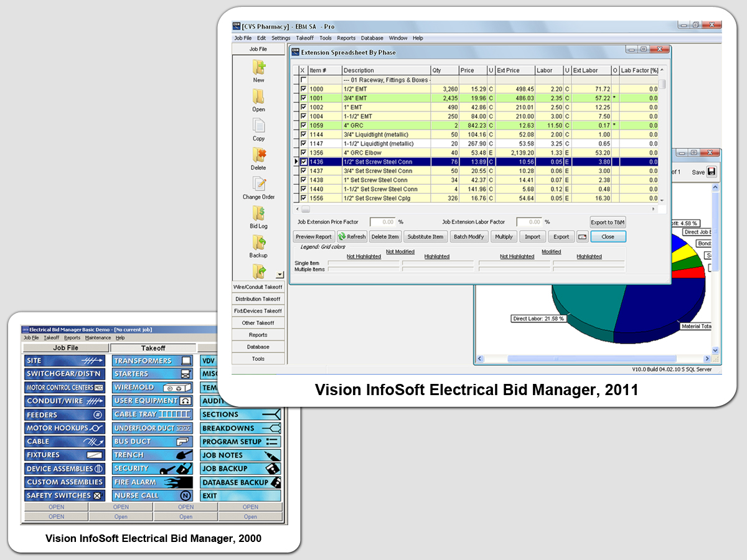Toggle the checkbox for item 1356
Image resolution: width=747 pixels, height=560 pixels.
tap(303, 152)
